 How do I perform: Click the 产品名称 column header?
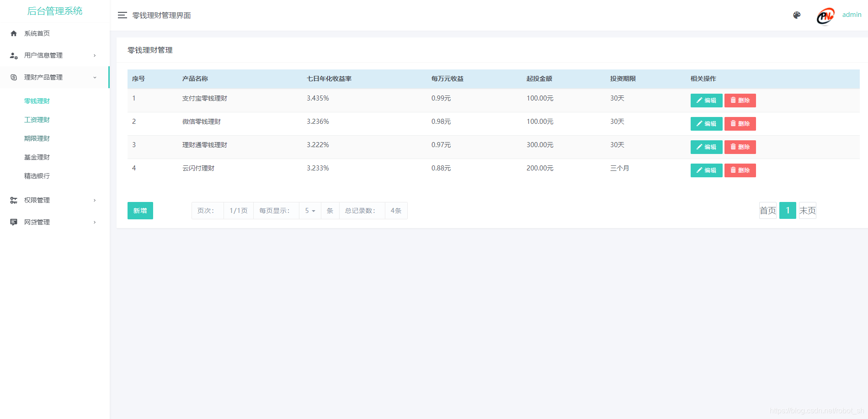click(195, 79)
